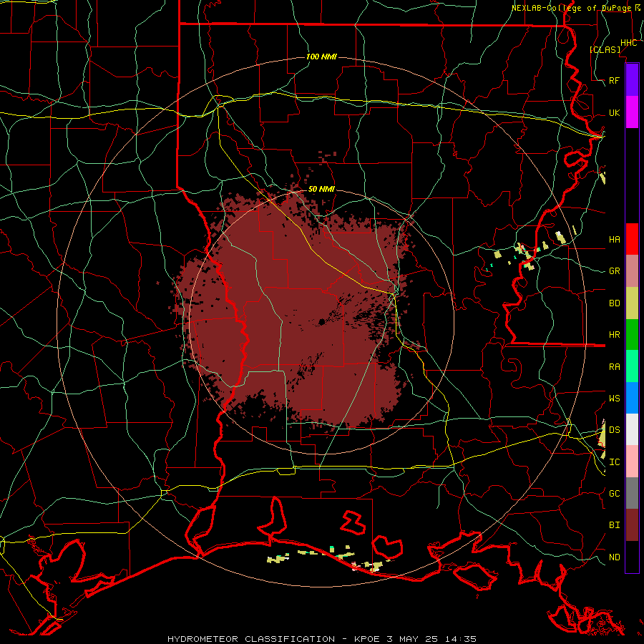The width and height of the screenshot is (644, 644).
Task: Click the UK magenta legend swatch
Action: [632, 112]
